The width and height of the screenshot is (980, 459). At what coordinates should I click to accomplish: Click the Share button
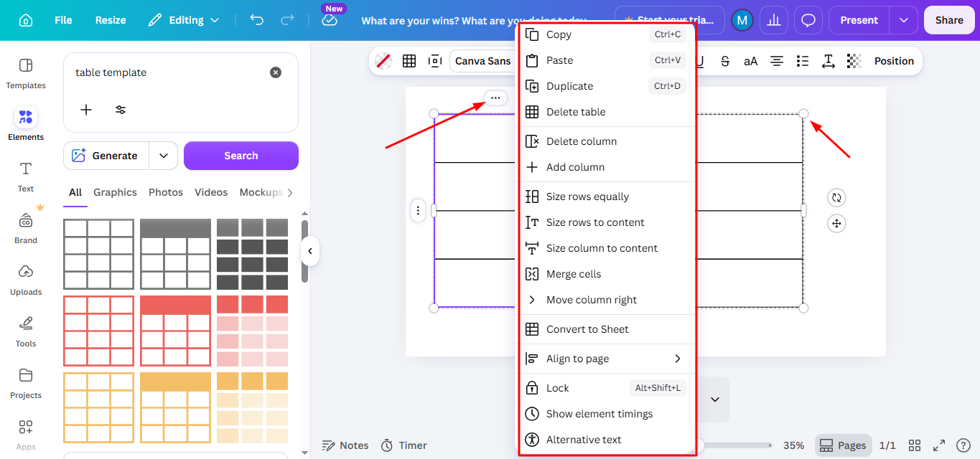click(949, 20)
